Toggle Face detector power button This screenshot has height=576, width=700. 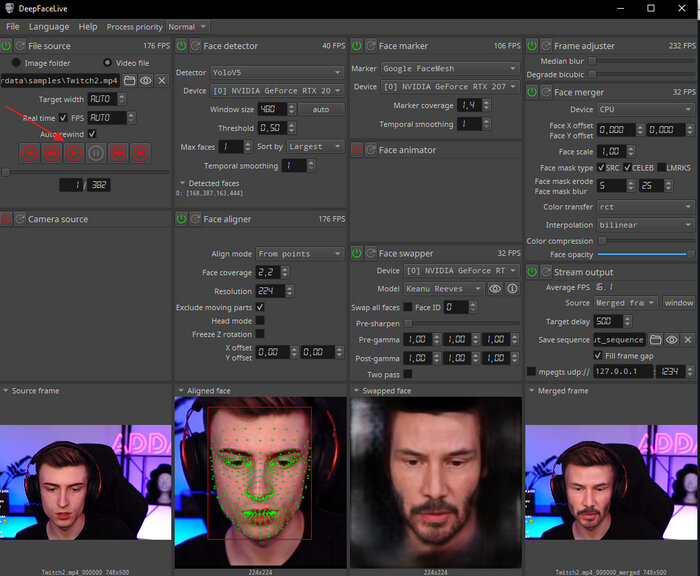(x=181, y=46)
